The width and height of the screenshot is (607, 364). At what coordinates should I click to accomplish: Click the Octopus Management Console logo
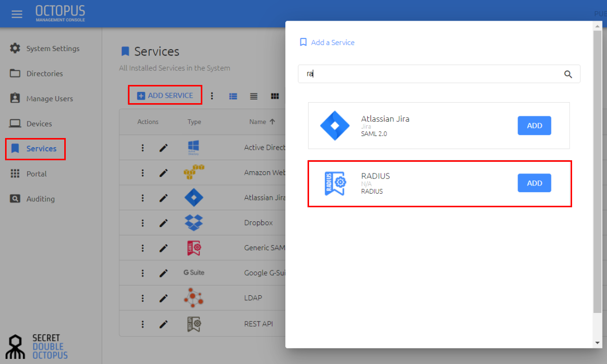pyautogui.click(x=60, y=14)
